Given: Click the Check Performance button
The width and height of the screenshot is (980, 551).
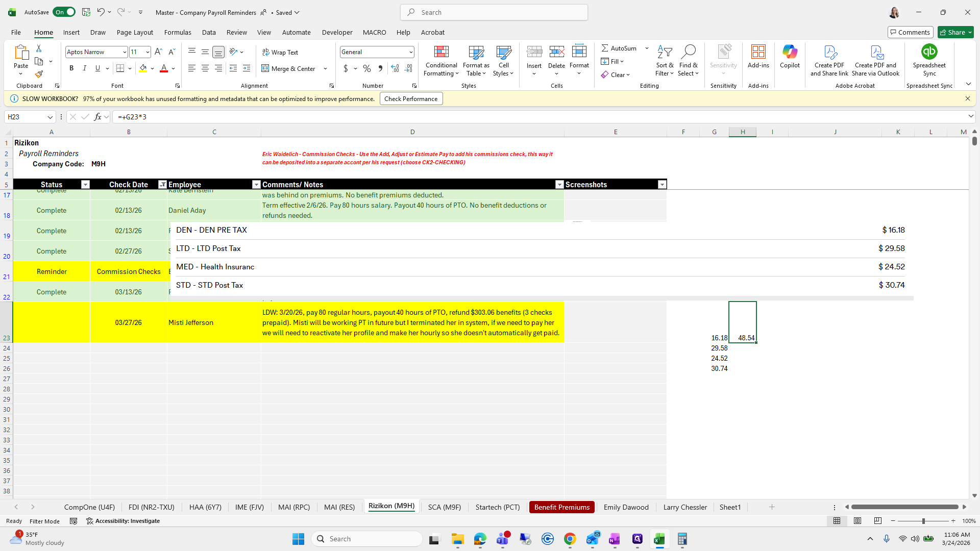Looking at the screenshot, I should 410,98.
